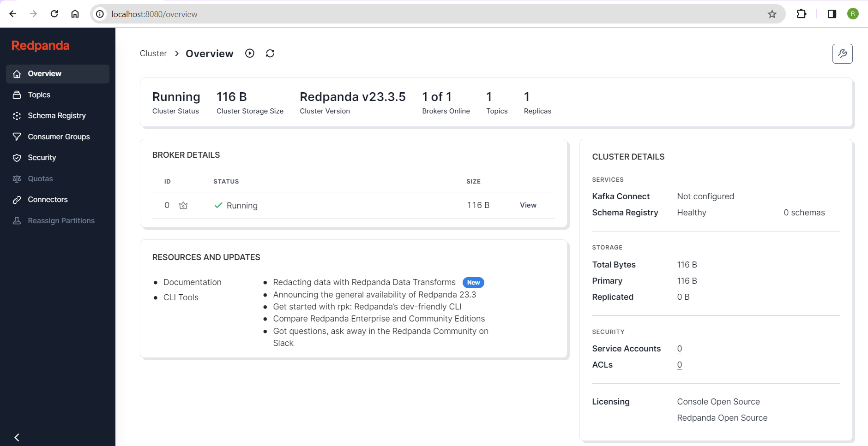Click the STATUS column header
The height and width of the screenshot is (446, 868).
226,182
